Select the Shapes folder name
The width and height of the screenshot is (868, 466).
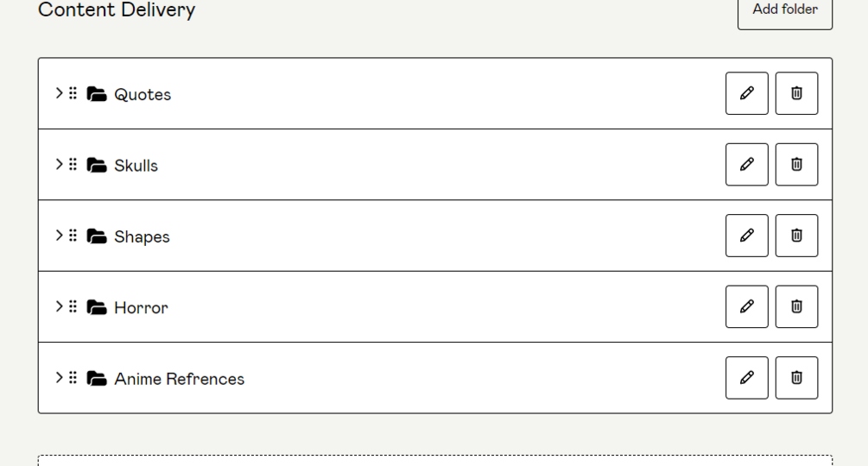[x=142, y=236]
